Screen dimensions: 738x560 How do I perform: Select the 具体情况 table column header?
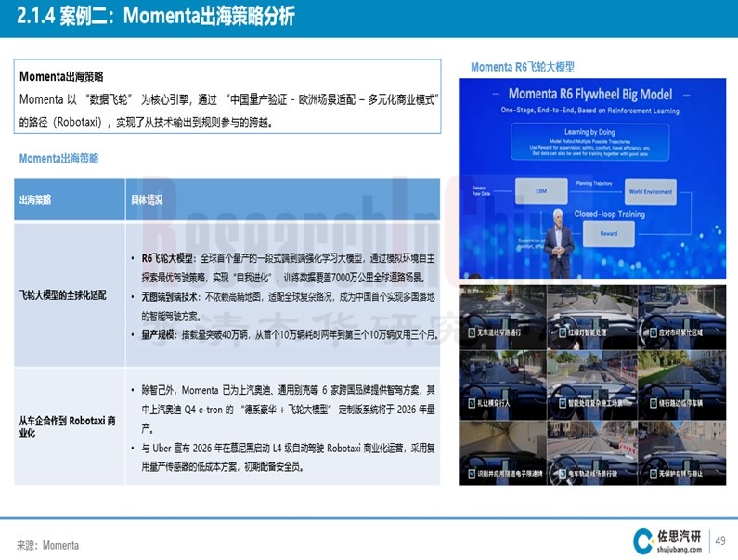145,201
